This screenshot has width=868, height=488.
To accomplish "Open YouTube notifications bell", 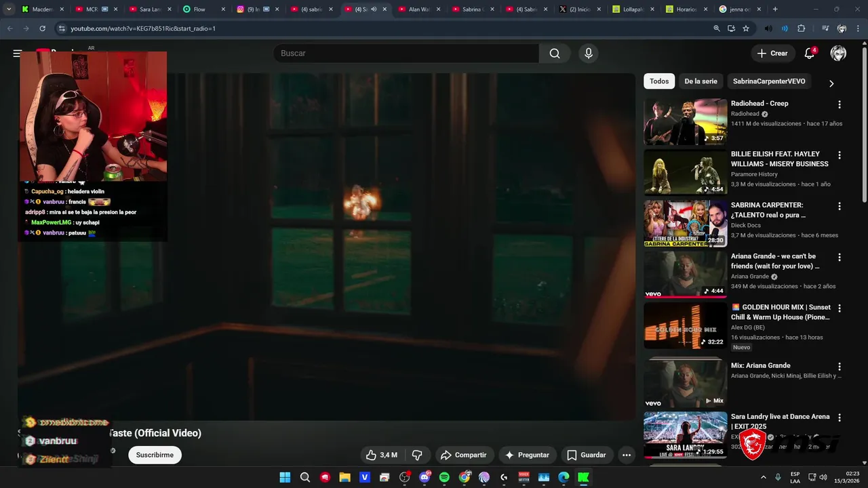I will [809, 54].
